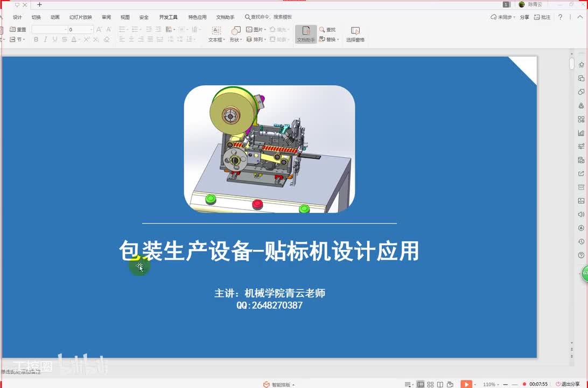Image resolution: width=588 pixels, height=388 pixels.
Task: Open the 视图 (View) tab
Action: pyautogui.click(x=125, y=17)
